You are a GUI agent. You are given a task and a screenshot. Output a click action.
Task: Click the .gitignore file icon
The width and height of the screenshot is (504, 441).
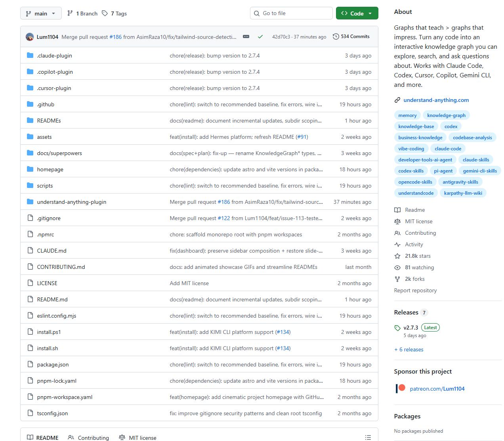[30, 218]
